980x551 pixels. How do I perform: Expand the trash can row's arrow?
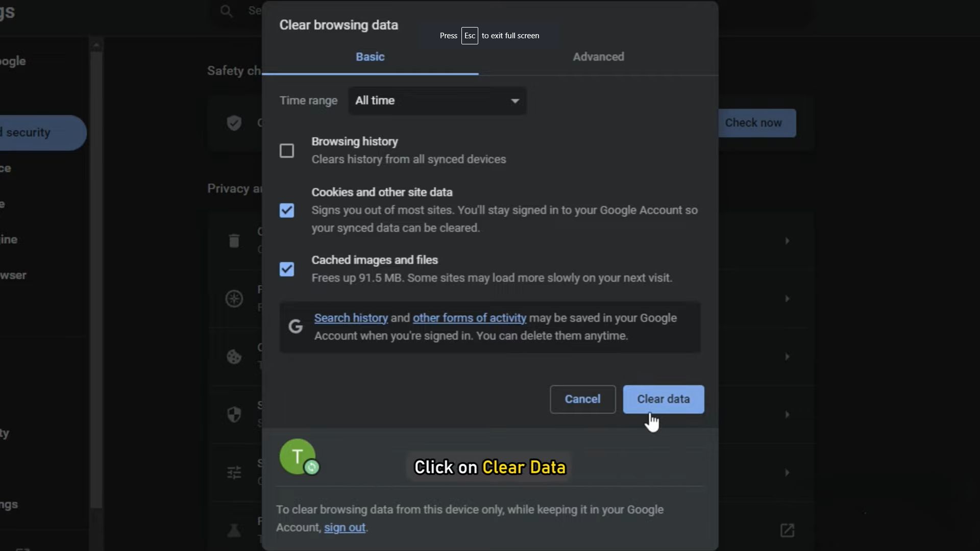[x=787, y=241]
